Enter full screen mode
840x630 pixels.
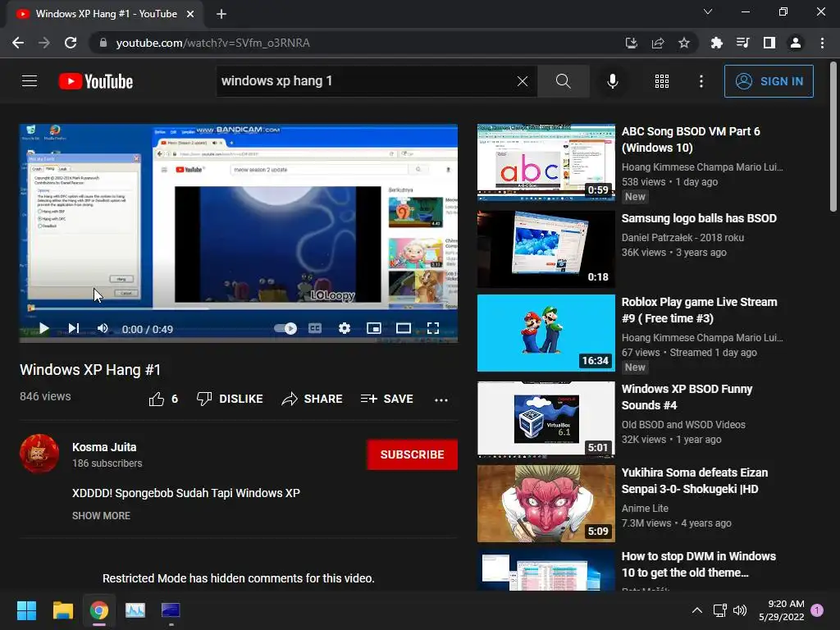tap(433, 328)
